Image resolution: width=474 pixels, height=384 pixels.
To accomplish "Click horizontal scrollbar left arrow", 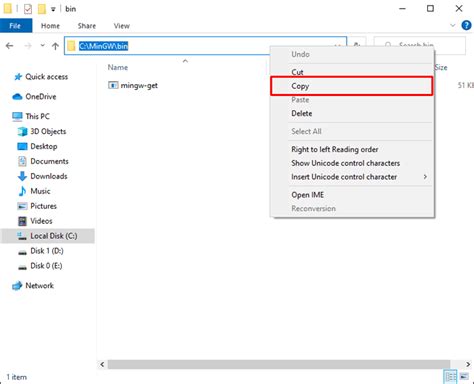I will point(102,364).
